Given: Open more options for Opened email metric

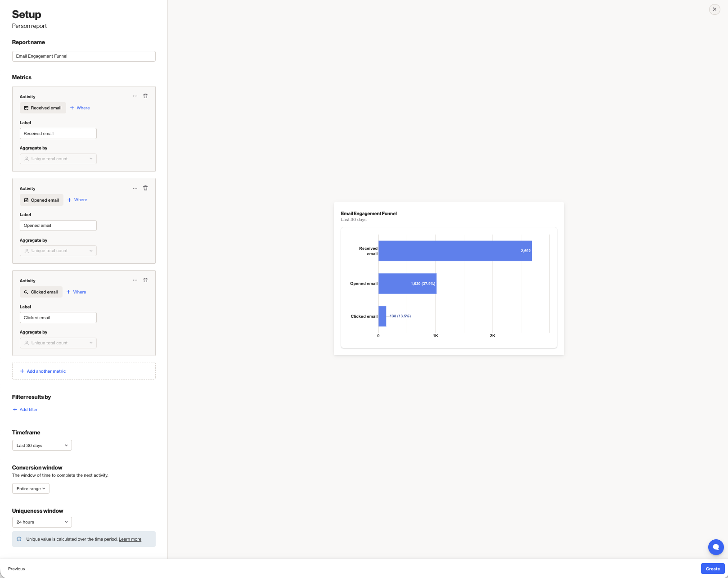Looking at the screenshot, I should [x=135, y=188].
